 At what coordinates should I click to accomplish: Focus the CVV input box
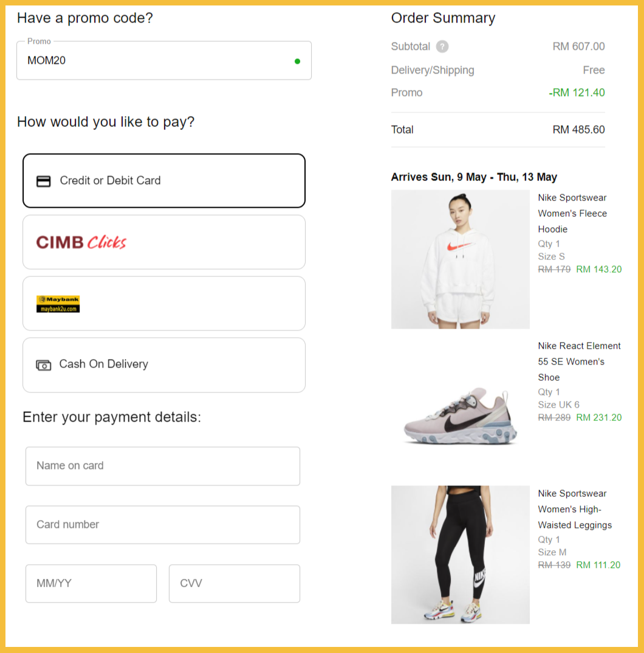pyautogui.click(x=235, y=584)
